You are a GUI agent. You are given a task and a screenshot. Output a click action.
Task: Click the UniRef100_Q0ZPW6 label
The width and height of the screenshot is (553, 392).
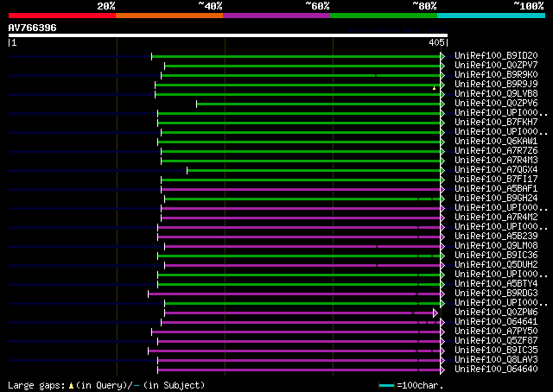pos(496,313)
